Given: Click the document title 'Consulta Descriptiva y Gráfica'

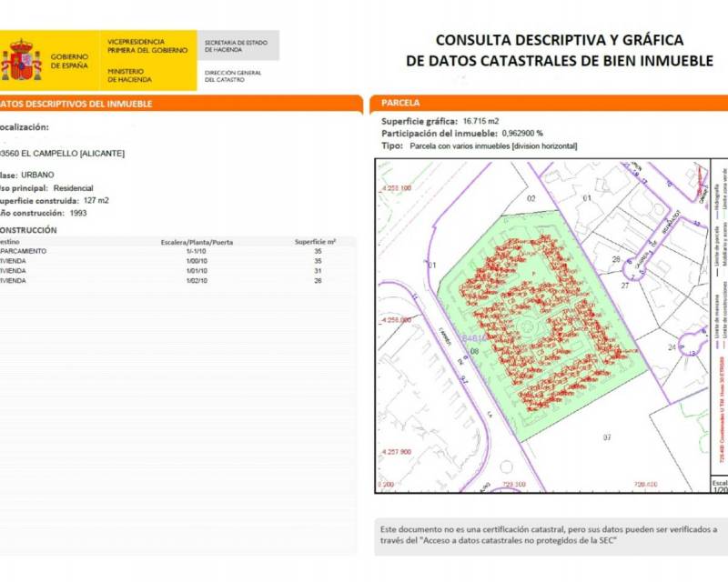Looking at the screenshot, I should point(559,40).
